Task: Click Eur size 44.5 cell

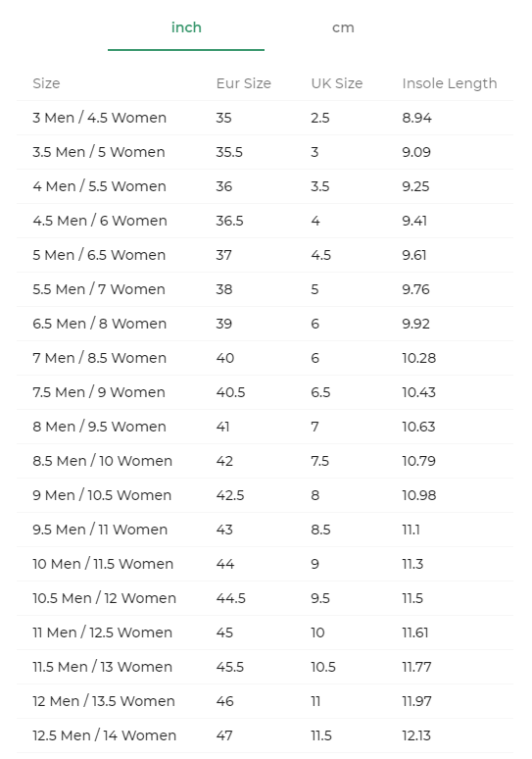Action: point(230,598)
